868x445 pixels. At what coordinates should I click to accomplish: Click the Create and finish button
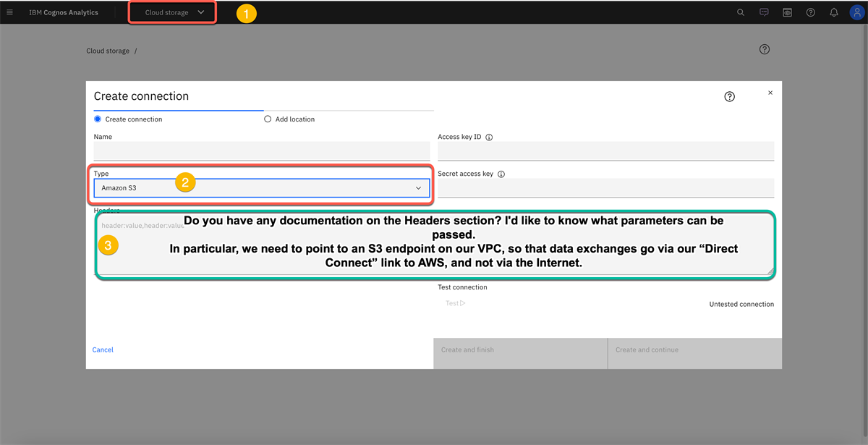click(x=521, y=353)
